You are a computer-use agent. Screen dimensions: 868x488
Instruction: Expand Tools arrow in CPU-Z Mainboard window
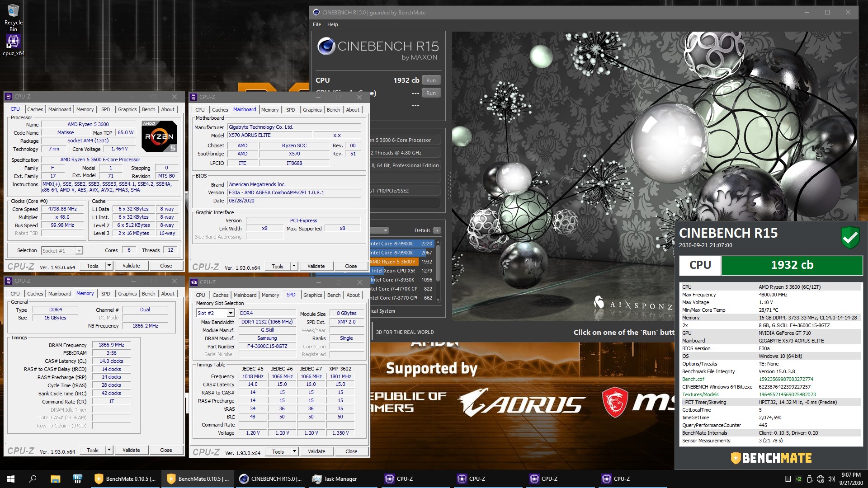point(294,266)
